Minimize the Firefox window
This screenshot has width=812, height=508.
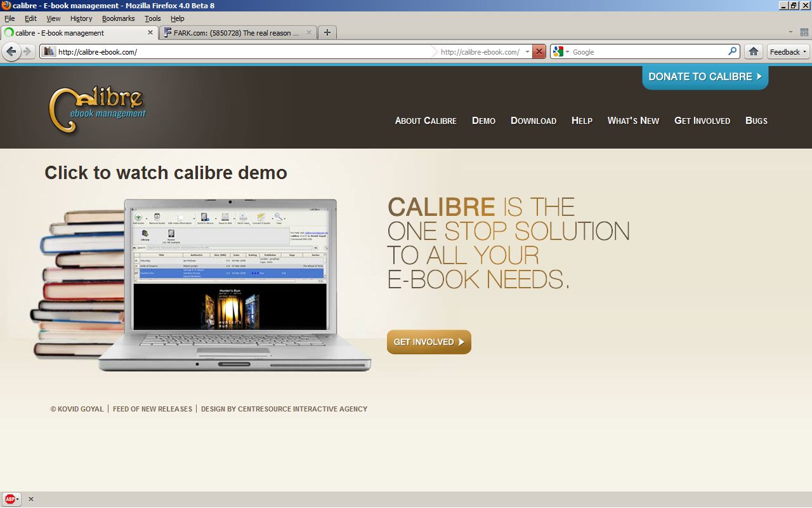coord(783,5)
